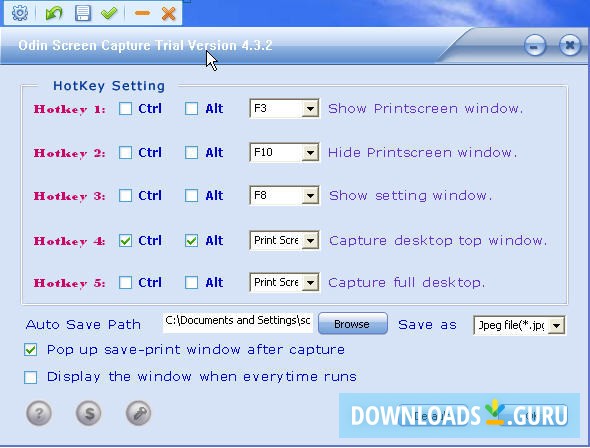
Task: Click the green checkmark toolbar icon
Action: pos(109,14)
